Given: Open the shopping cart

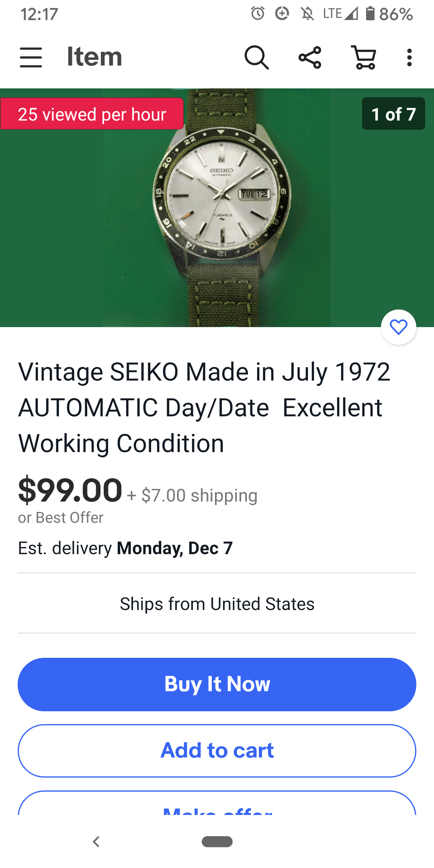Looking at the screenshot, I should tap(364, 57).
